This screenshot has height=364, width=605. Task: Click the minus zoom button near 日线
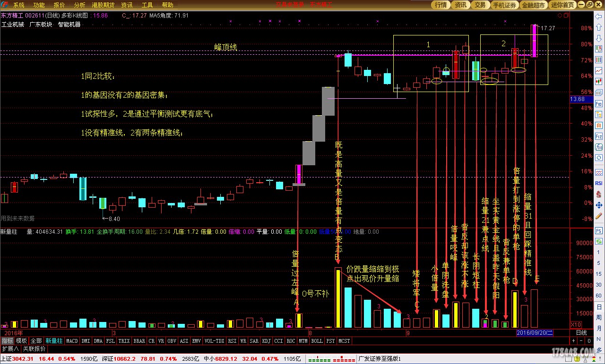pyautogui.click(x=581, y=341)
